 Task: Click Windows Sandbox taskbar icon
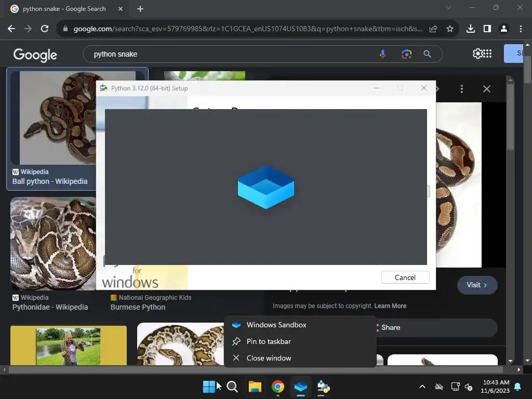coord(301,387)
